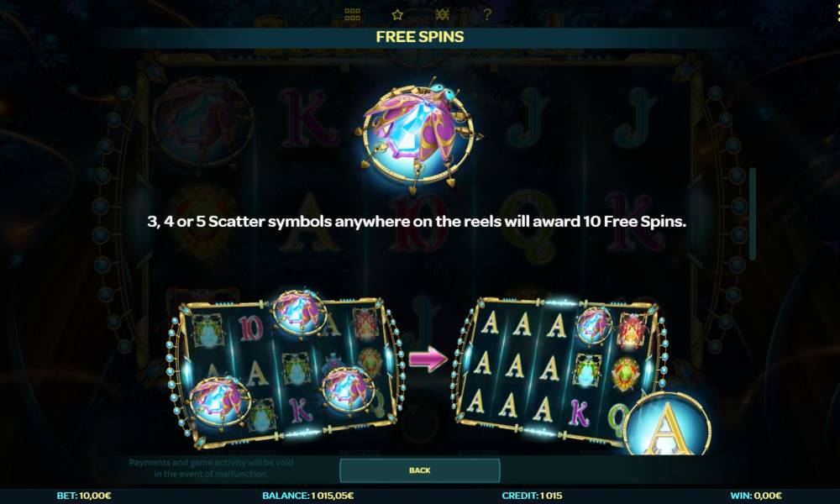The height and width of the screenshot is (504, 840).
Task: Open the beetle symbol info icon
Action: coord(442,15)
